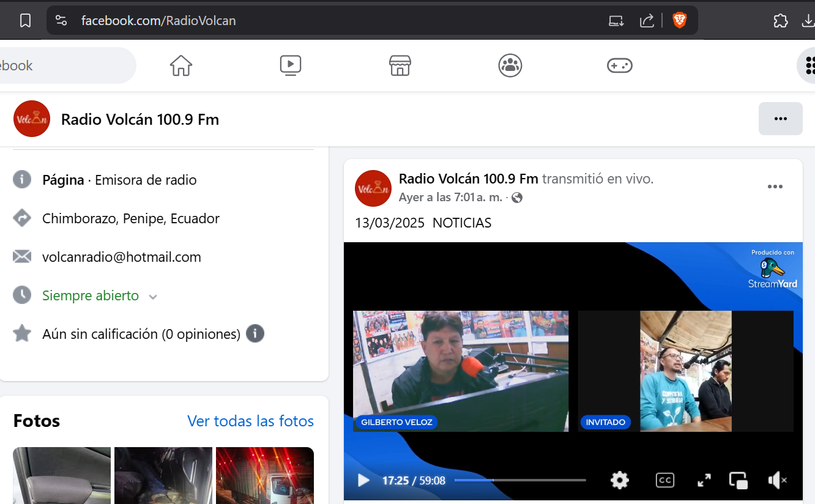
Task: Click the Página info icon
Action: pyautogui.click(x=22, y=180)
